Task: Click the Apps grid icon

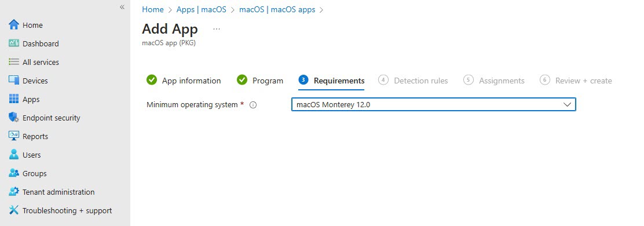Action: click(14, 99)
